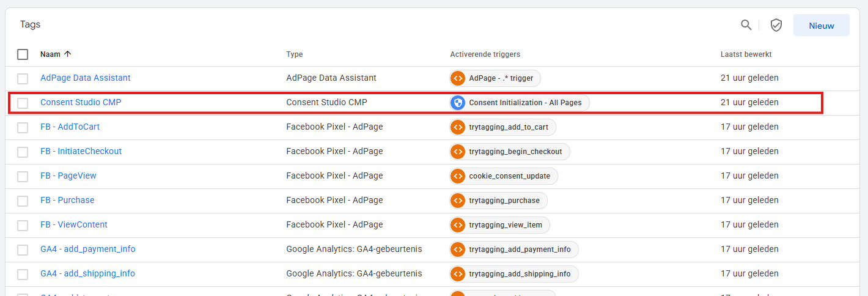Open the GA4 - add_payment_info tag
The image size is (868, 296).
88,250
